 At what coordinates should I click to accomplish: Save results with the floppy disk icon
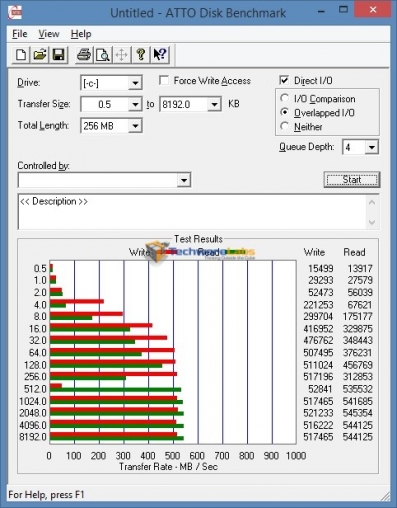coord(58,55)
